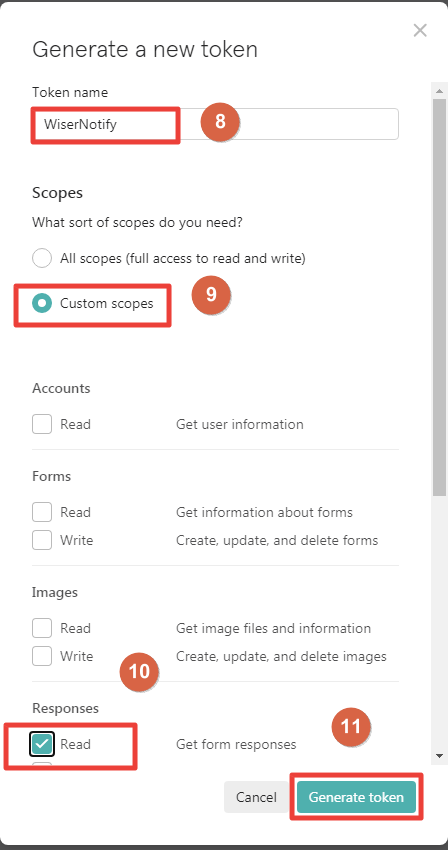Click the Token name input field
This screenshot has height=850, width=448.
[x=215, y=124]
